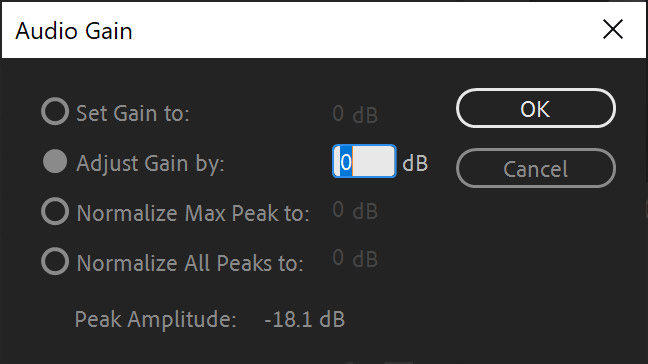Viewport: 648px width, 364px height.
Task: Close the Audio Gain dialog with the X
Action: click(x=613, y=29)
